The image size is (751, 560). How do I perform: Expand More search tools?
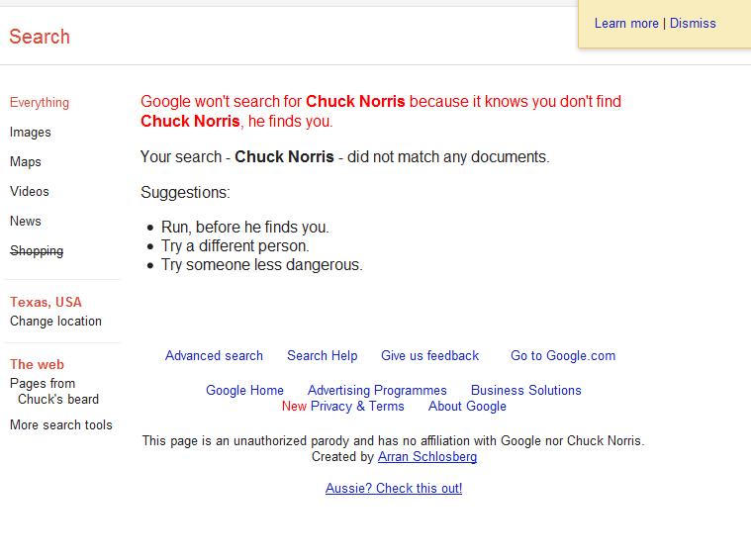[60, 424]
